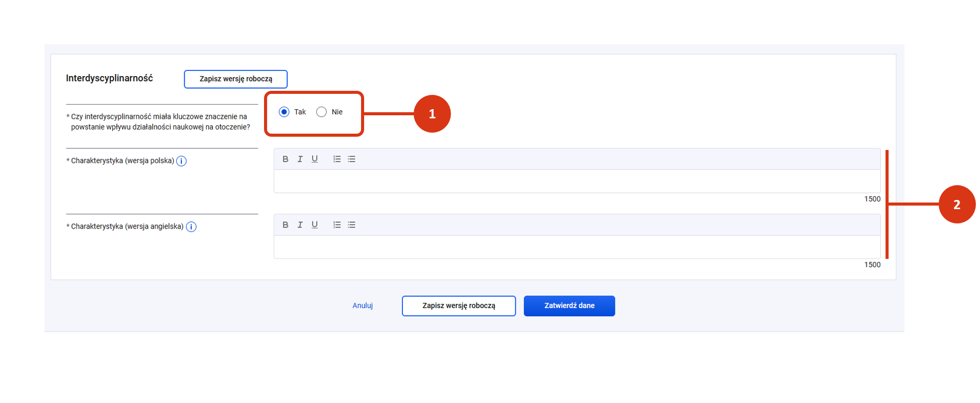Focus the Polish characteristic text area
The height and width of the screenshot is (403, 980).
(x=577, y=182)
